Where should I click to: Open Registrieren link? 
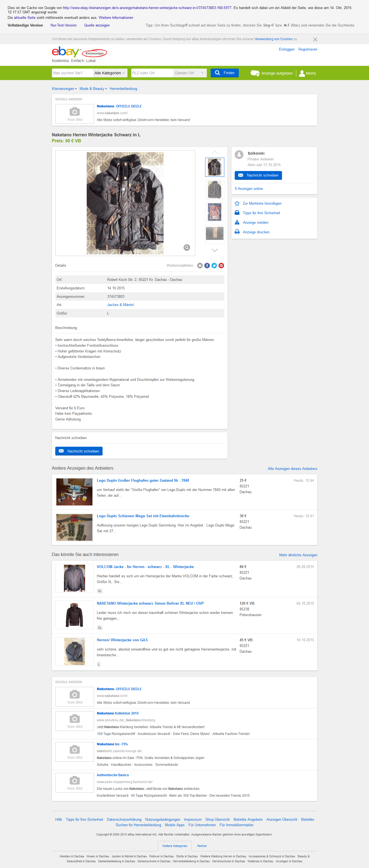click(308, 49)
